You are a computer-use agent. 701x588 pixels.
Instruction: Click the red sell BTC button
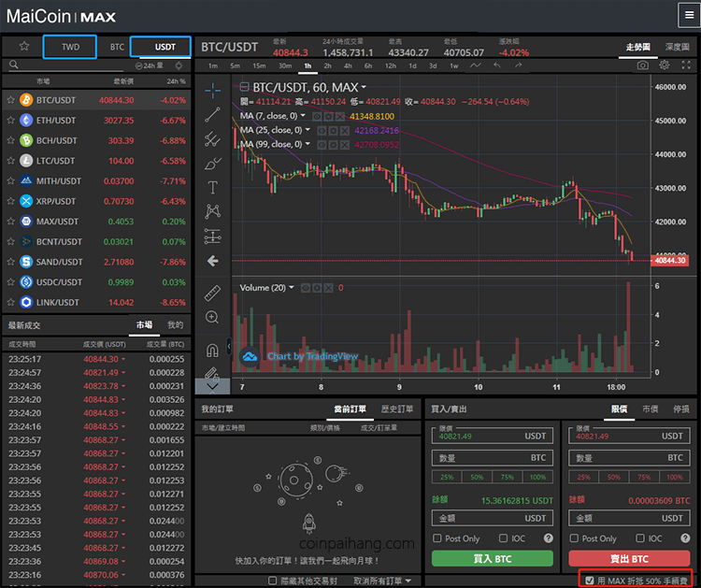(629, 558)
